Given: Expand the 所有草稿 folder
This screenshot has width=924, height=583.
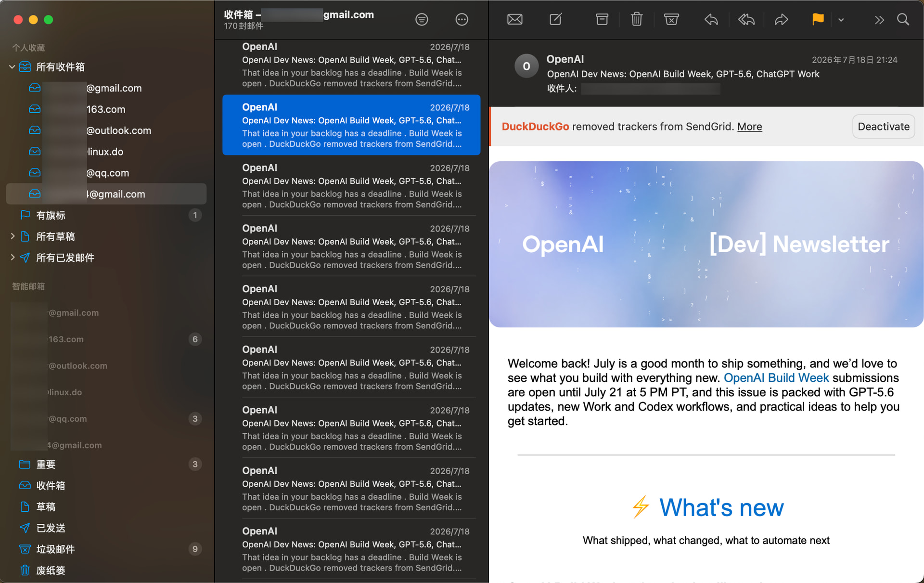Looking at the screenshot, I should click(x=13, y=236).
